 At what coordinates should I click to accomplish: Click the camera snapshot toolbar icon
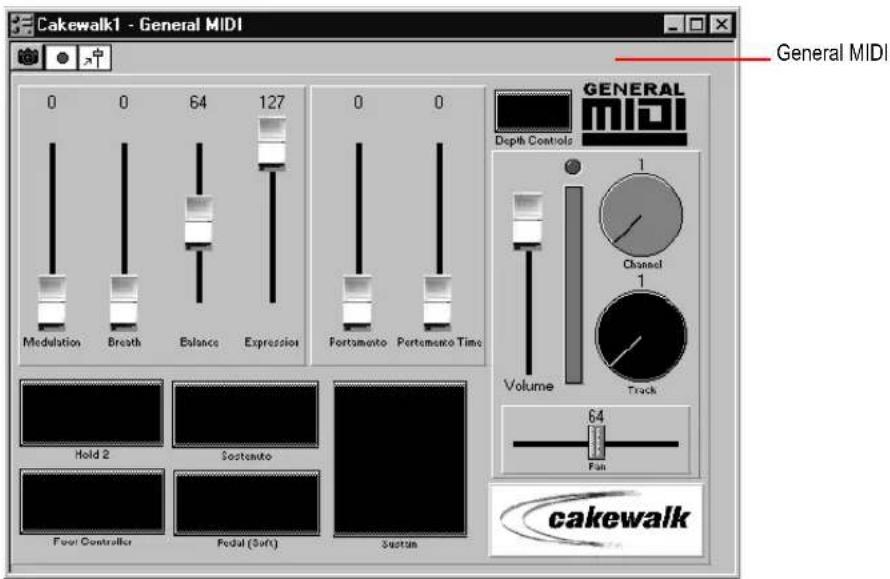27,57
